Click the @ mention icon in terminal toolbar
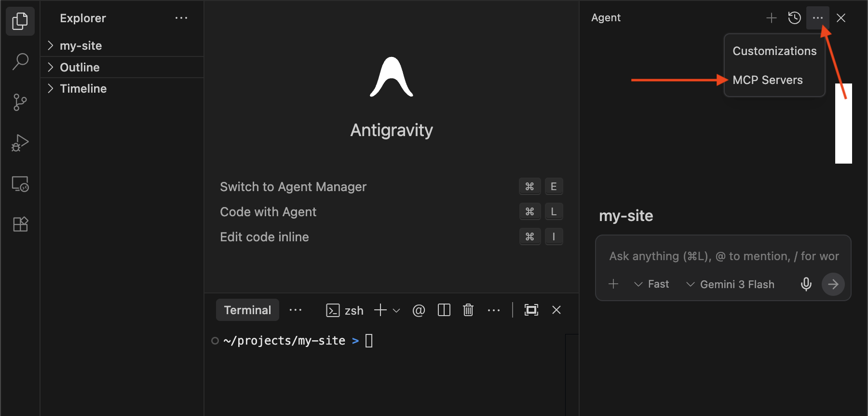The width and height of the screenshot is (868, 416). [419, 310]
